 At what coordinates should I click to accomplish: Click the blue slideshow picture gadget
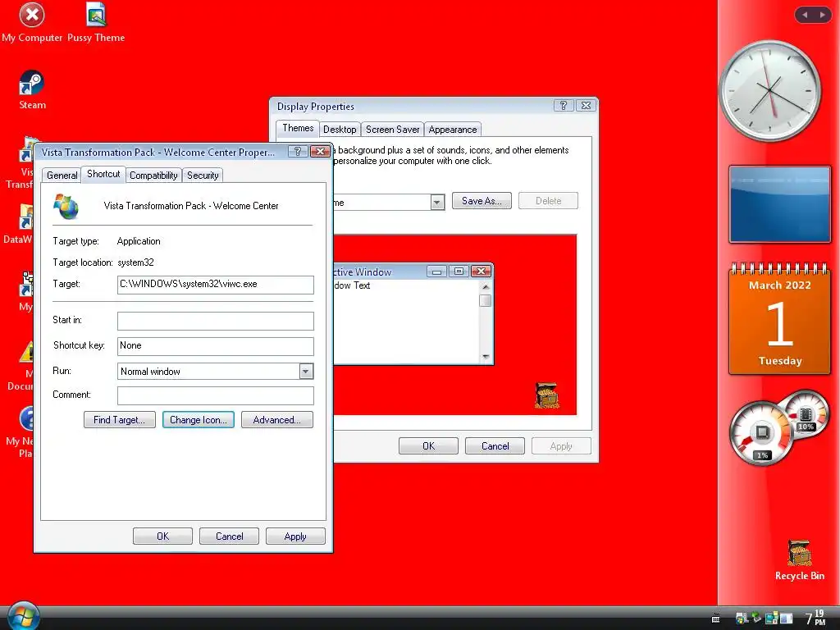click(779, 204)
